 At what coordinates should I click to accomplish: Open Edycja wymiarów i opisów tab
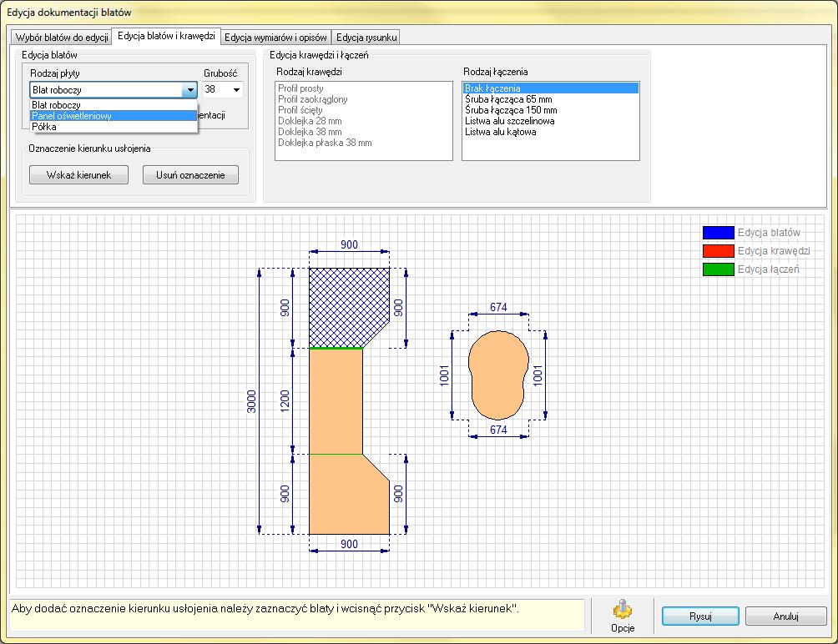click(275, 38)
